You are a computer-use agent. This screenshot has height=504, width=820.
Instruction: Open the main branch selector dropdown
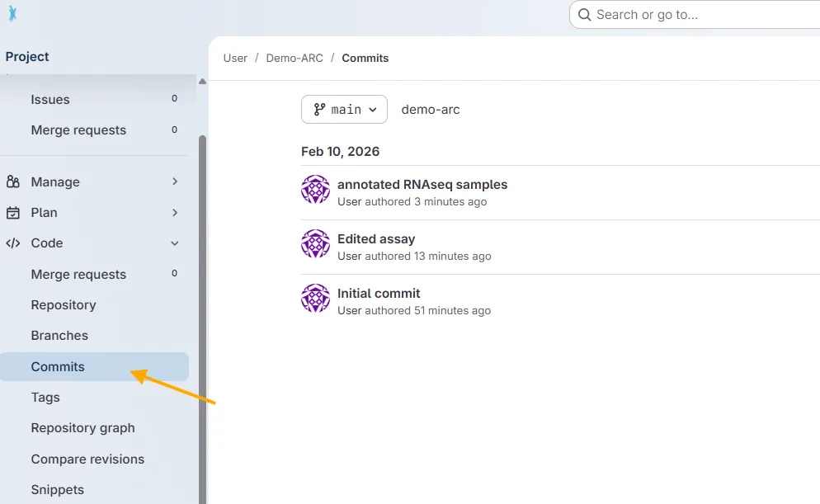(344, 110)
